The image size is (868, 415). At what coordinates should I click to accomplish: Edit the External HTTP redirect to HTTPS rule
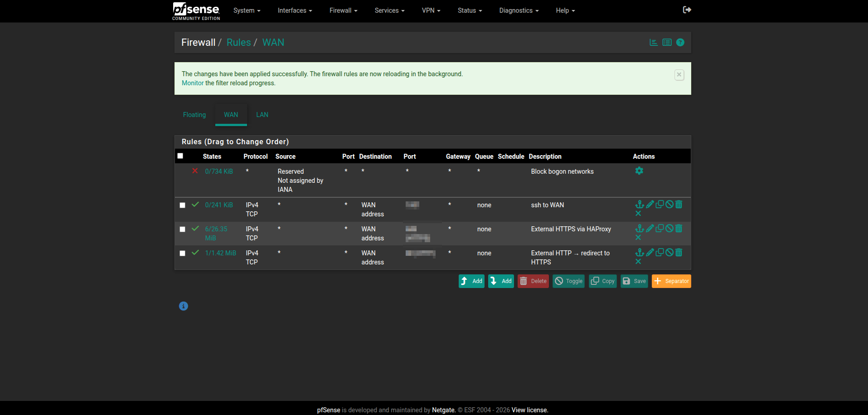coord(650,253)
